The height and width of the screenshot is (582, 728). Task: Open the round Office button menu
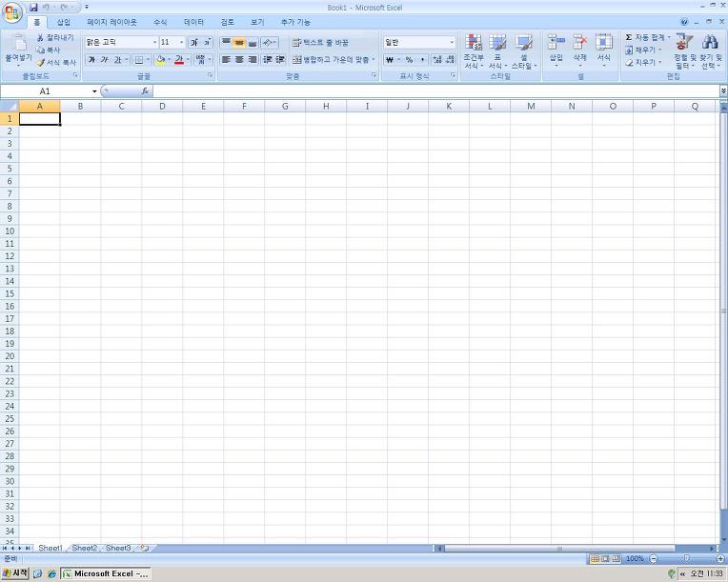[x=12, y=12]
